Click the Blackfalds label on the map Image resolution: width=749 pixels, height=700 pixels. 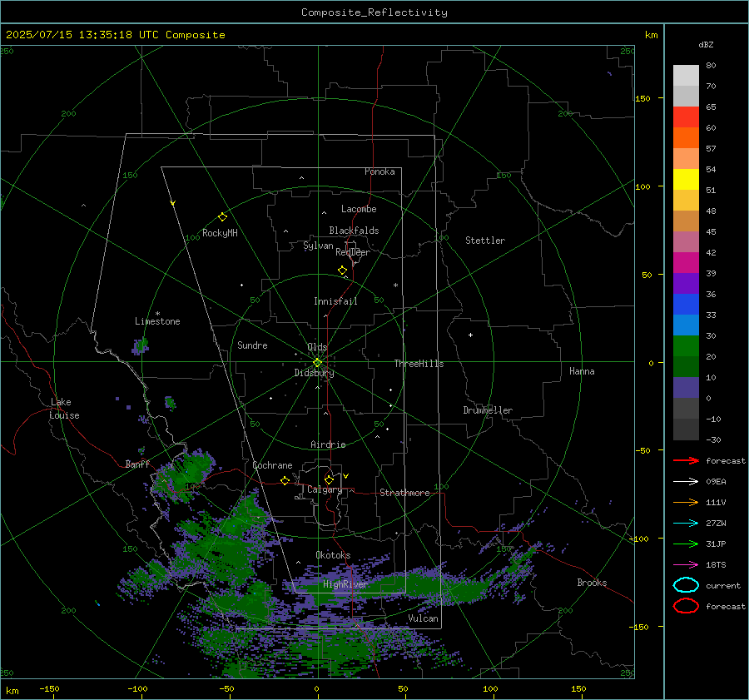354,231
